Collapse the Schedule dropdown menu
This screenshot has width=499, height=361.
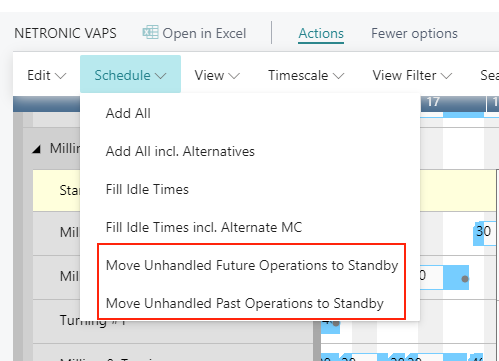point(130,75)
